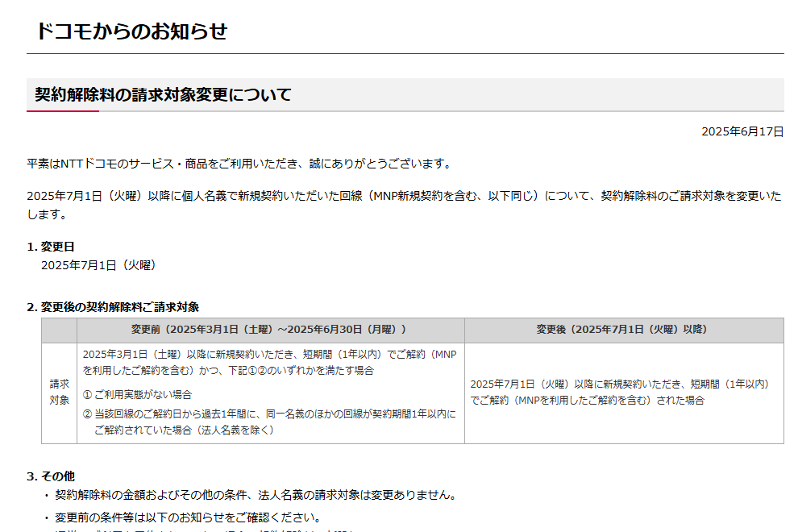Click the 請求対象 row header cell
Viewport: 798px width, 532px height.
tap(59, 393)
